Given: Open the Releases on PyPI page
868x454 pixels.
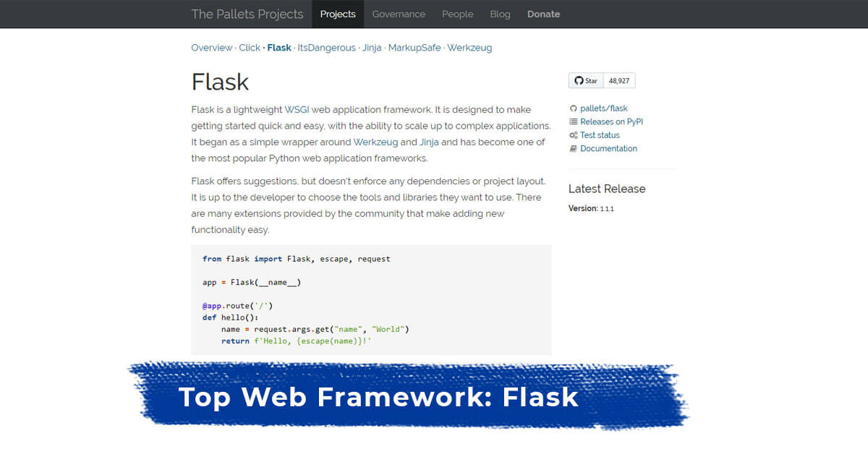Looking at the screenshot, I should coord(611,121).
